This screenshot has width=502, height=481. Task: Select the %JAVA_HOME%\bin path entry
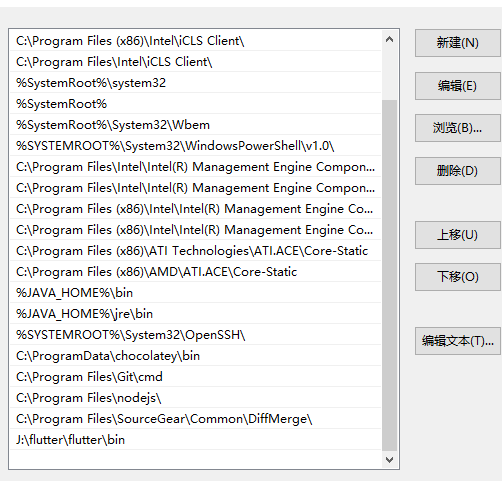[x=195, y=293]
